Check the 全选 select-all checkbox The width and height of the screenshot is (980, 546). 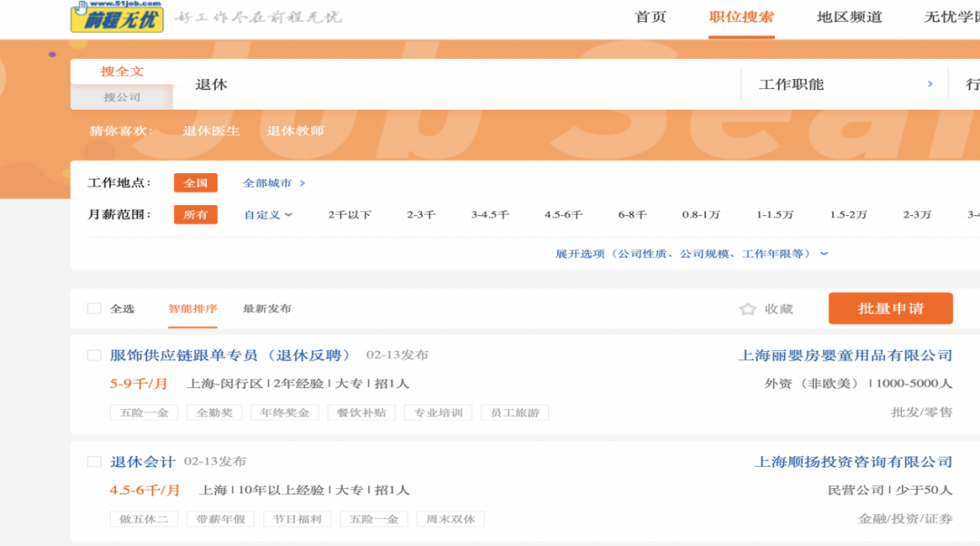pos(93,308)
